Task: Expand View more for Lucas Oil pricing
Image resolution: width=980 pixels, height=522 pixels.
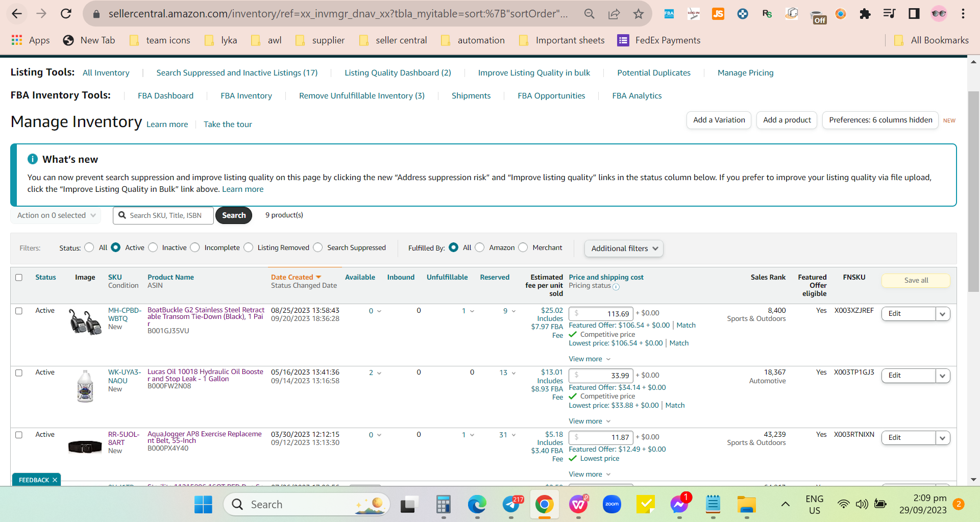Action: [x=590, y=421]
